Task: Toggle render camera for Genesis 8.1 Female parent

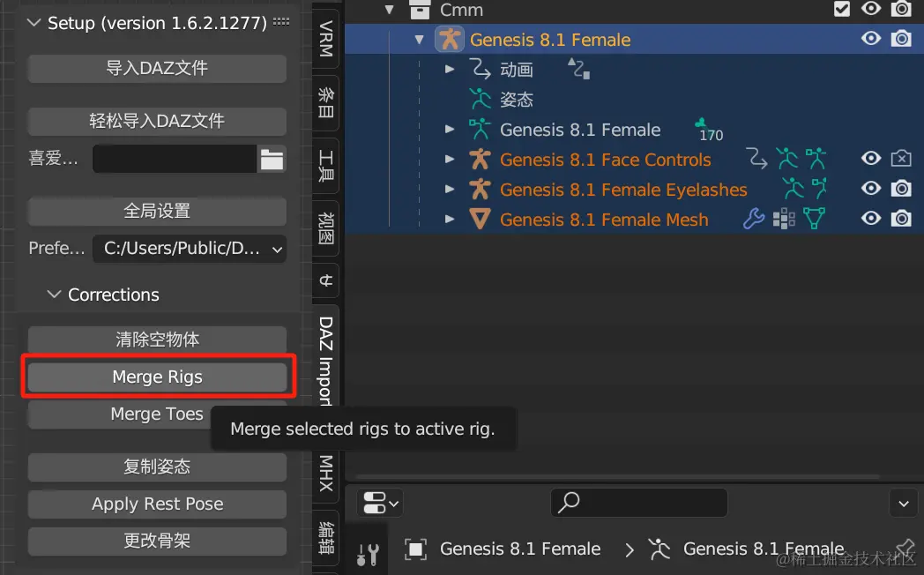Action: [x=901, y=39]
